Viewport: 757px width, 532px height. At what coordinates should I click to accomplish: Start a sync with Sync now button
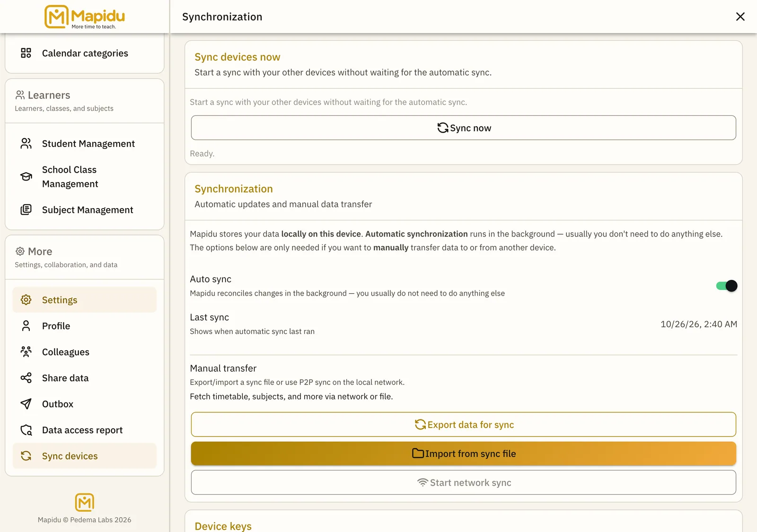coord(464,128)
